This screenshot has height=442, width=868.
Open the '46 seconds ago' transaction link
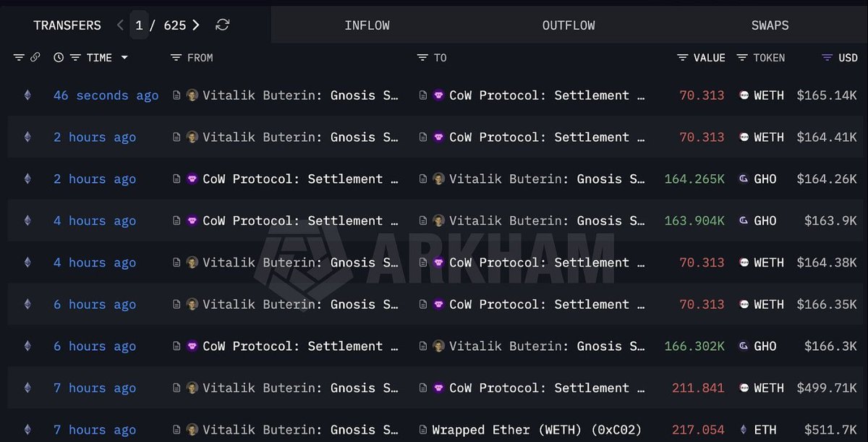coord(106,95)
